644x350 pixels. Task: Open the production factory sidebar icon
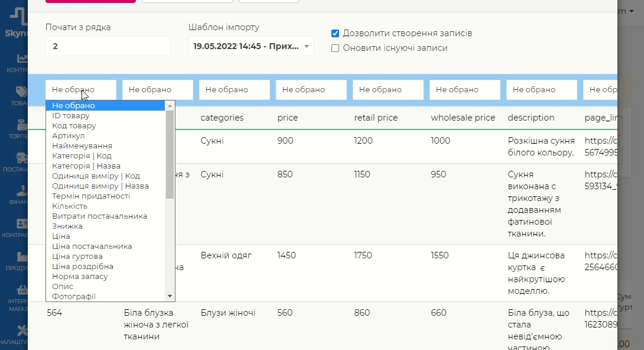point(22,257)
